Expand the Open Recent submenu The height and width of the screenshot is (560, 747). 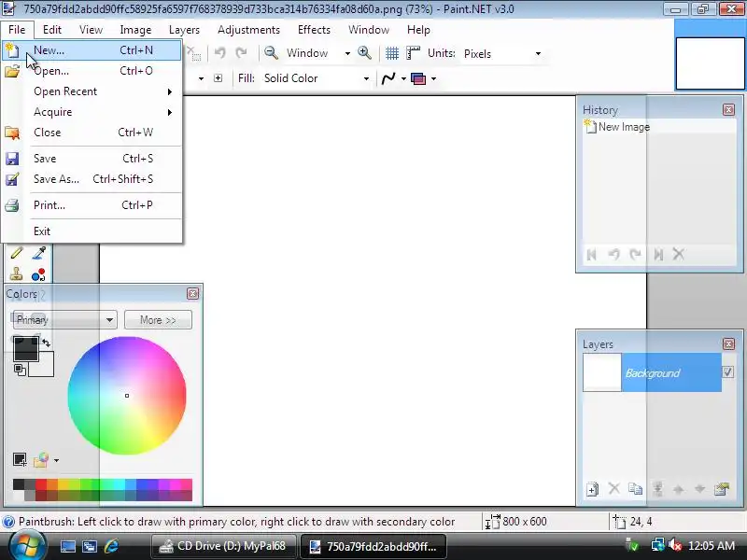pyautogui.click(x=92, y=91)
